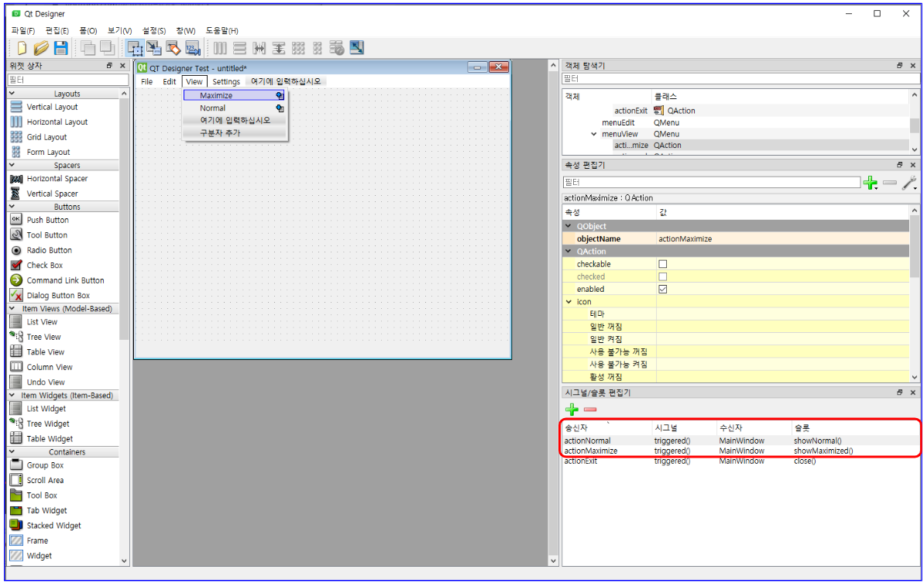Remove property using minus icon in property editor
The height and width of the screenshot is (583, 924).
coord(890,183)
